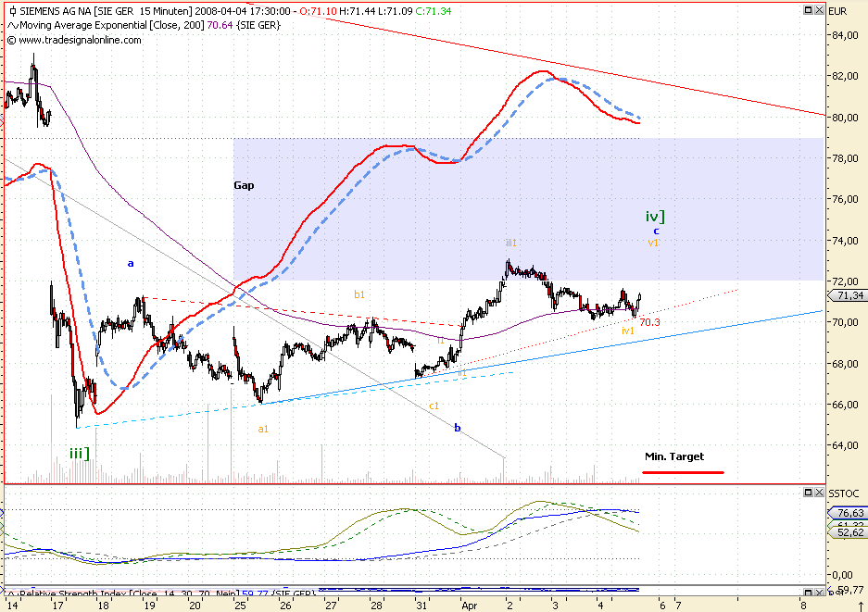Click the Gap annotation on the chart
The width and height of the screenshot is (868, 612).
click(x=245, y=185)
